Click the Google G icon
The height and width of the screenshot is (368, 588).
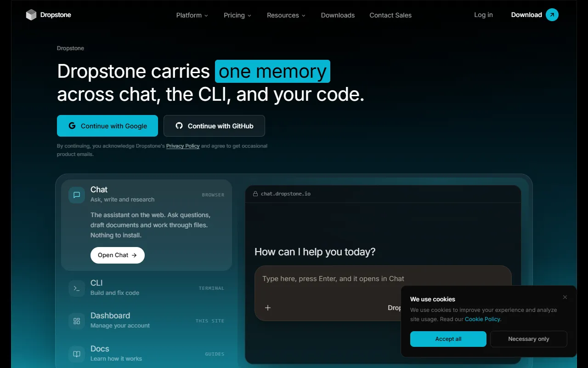pyautogui.click(x=72, y=126)
